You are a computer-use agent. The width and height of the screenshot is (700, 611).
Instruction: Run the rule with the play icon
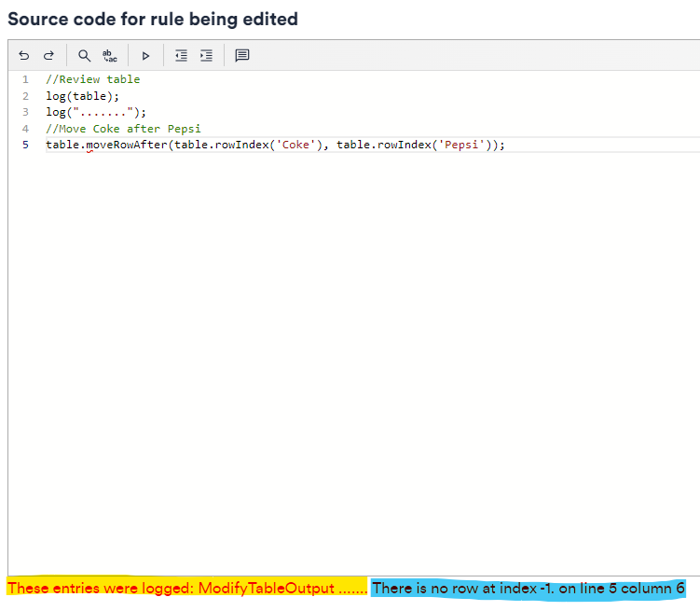pyautogui.click(x=145, y=56)
